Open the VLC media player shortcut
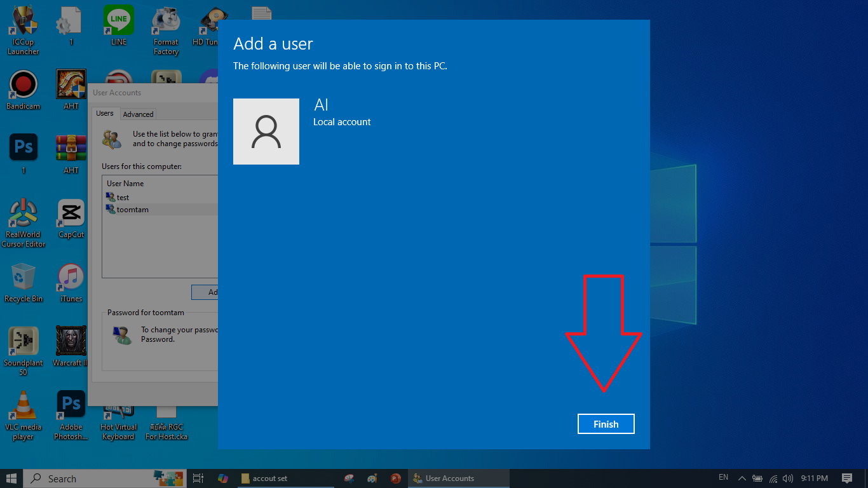The image size is (868, 488). tap(24, 416)
